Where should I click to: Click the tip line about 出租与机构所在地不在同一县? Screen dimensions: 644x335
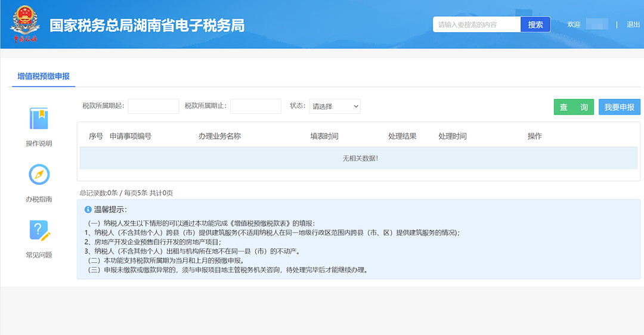(192, 252)
